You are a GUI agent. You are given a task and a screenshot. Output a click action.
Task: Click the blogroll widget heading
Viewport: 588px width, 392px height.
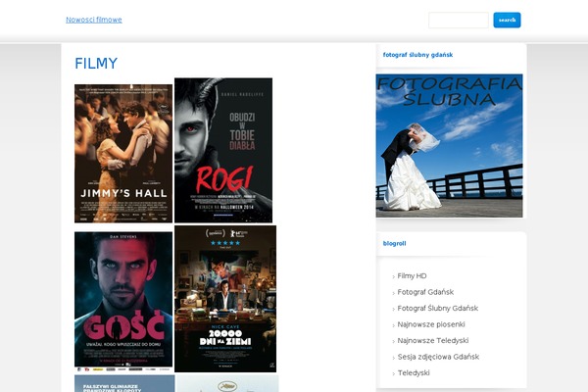pyautogui.click(x=394, y=243)
